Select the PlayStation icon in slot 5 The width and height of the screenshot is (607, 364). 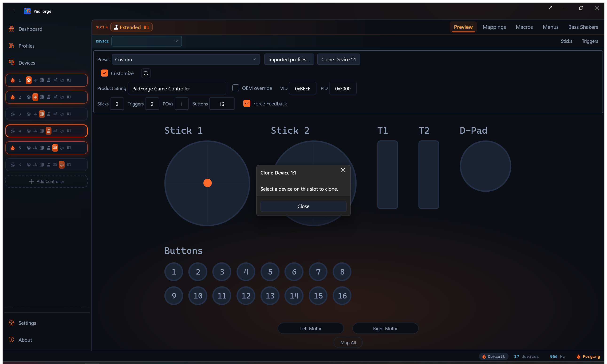click(35, 148)
